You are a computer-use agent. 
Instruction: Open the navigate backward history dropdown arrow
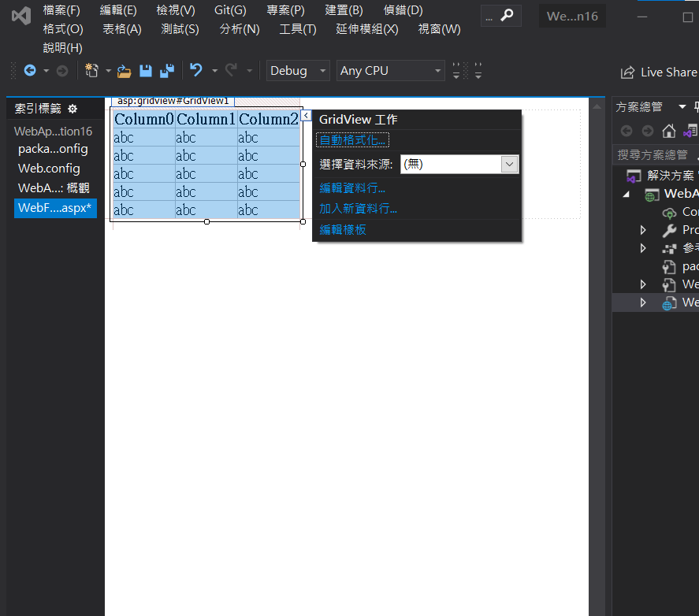pos(46,71)
